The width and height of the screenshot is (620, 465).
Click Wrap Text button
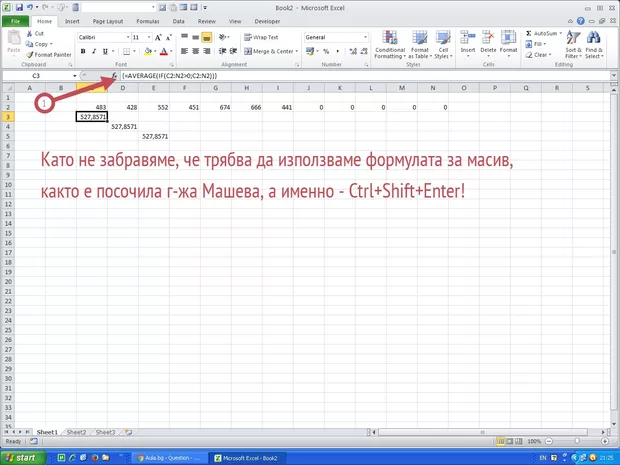pos(261,37)
